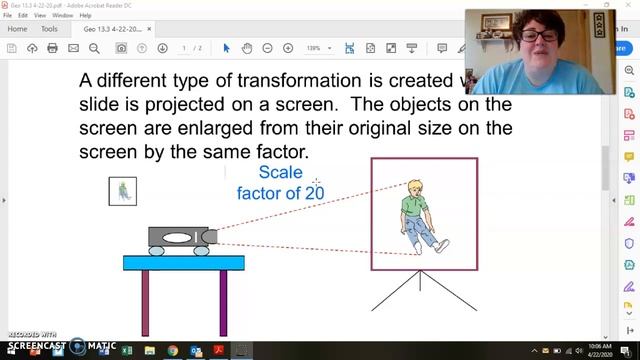The width and height of the screenshot is (640, 360).
Task: Open Organize Pages tool in right pane
Action: coord(629,135)
